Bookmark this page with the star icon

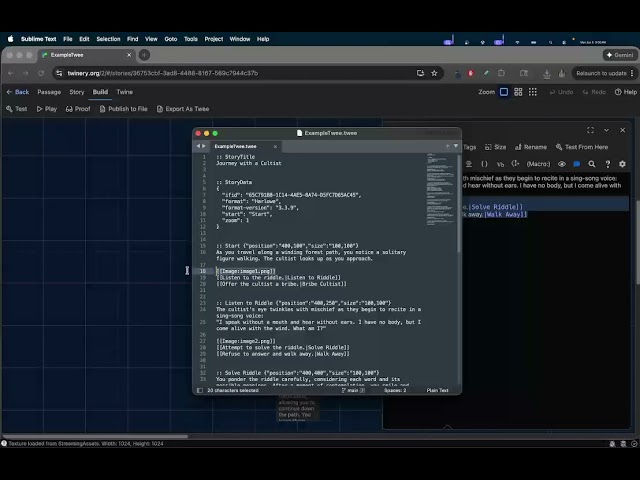point(434,73)
